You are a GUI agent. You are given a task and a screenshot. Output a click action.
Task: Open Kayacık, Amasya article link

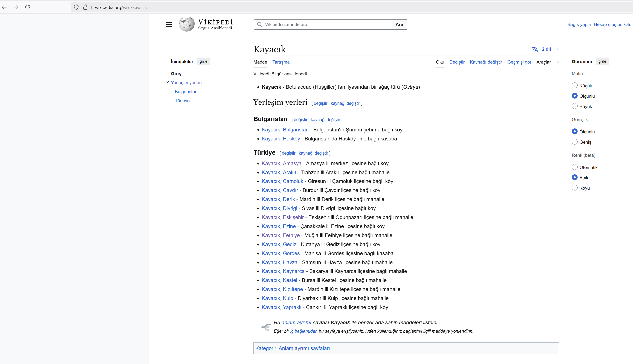click(282, 163)
